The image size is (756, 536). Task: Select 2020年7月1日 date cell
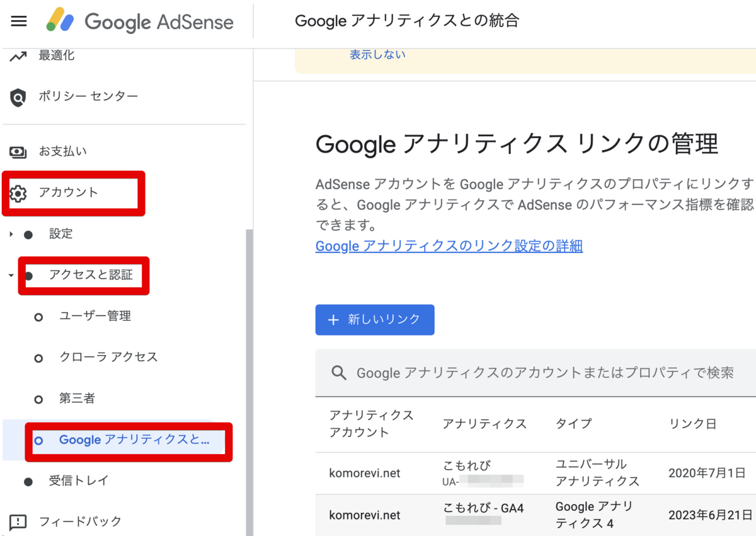tap(707, 473)
